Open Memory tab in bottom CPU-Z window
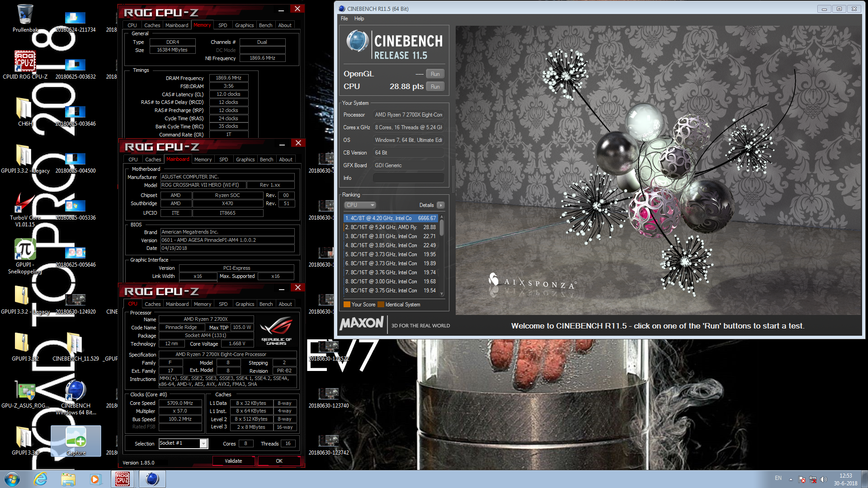This screenshot has width=868, height=488. pos(203,304)
